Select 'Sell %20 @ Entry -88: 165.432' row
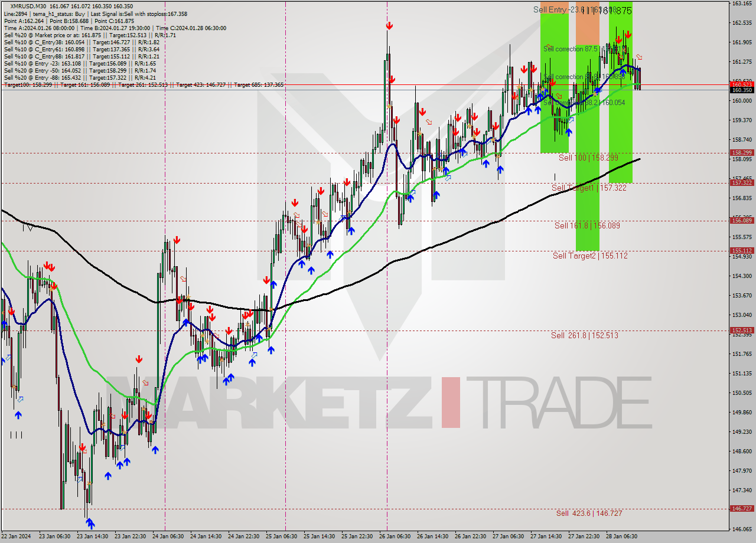The width and height of the screenshot is (756, 543). point(80,78)
